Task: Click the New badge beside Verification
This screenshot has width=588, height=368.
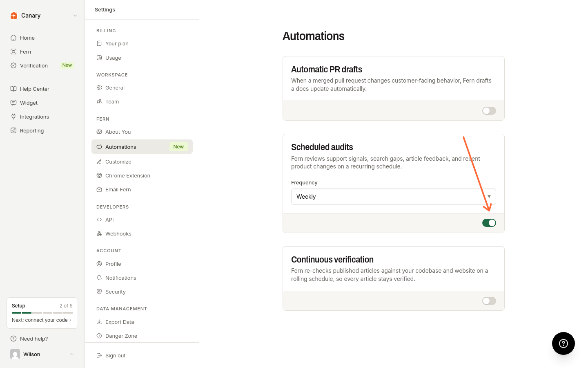Action: click(67, 65)
